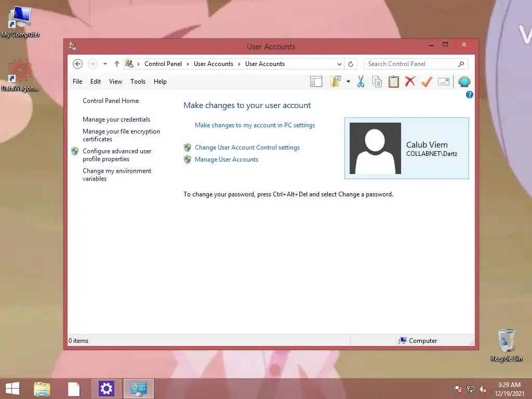
Task: Click the muted volume tray icon
Action: pos(483,389)
